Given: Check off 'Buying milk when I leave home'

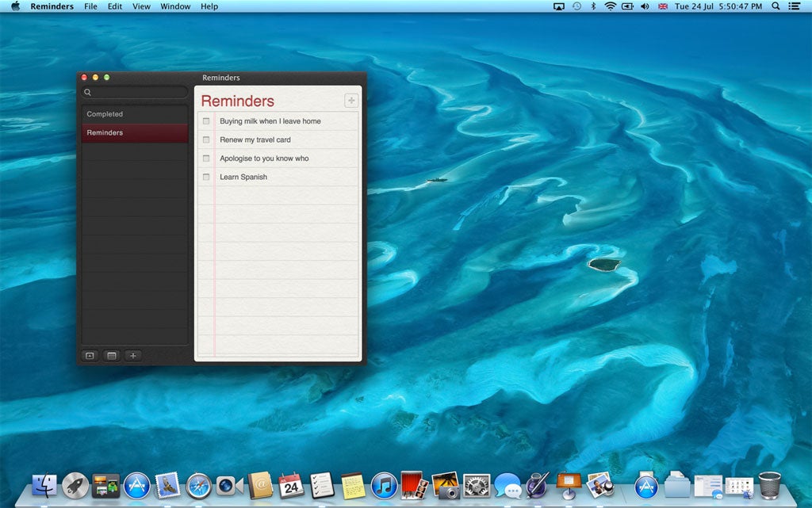Looking at the screenshot, I should (207, 121).
